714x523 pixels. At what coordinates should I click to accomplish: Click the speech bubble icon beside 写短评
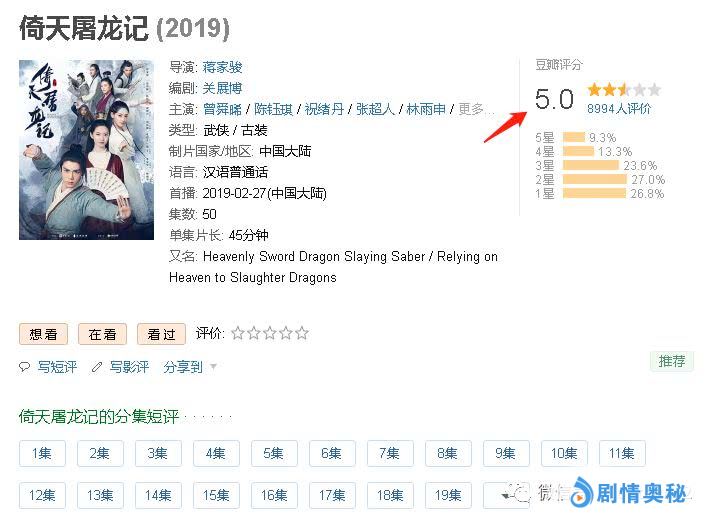click(25, 367)
